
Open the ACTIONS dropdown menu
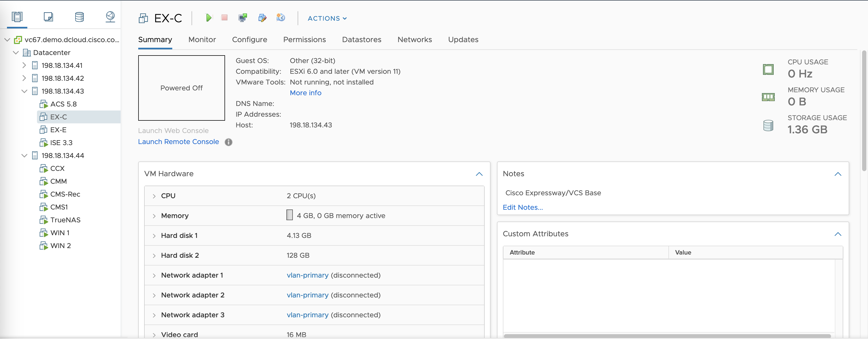point(327,19)
